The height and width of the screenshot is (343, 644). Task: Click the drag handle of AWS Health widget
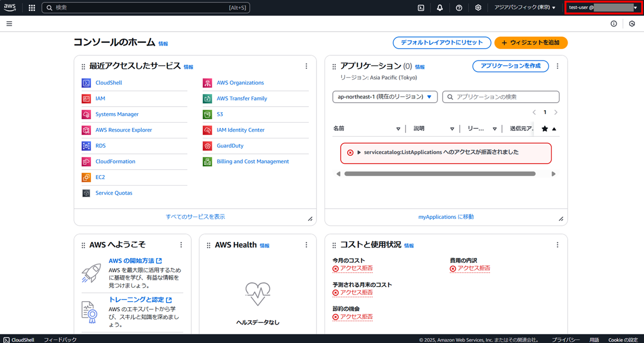[x=209, y=245]
